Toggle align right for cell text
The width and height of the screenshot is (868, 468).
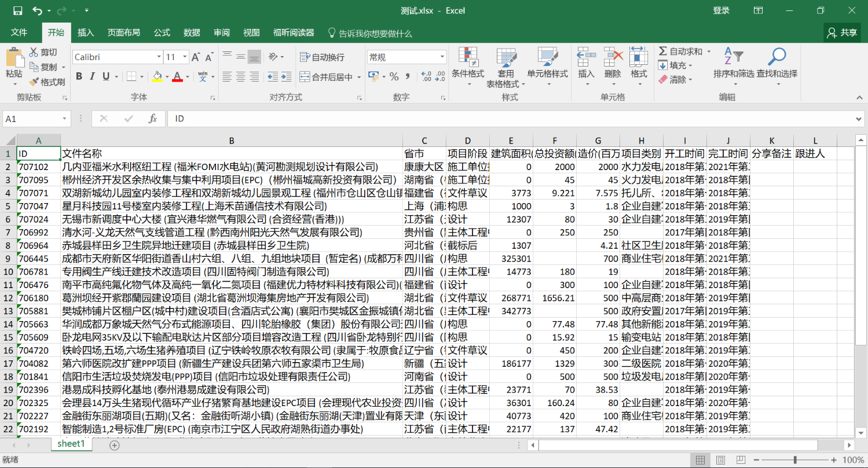(254, 76)
